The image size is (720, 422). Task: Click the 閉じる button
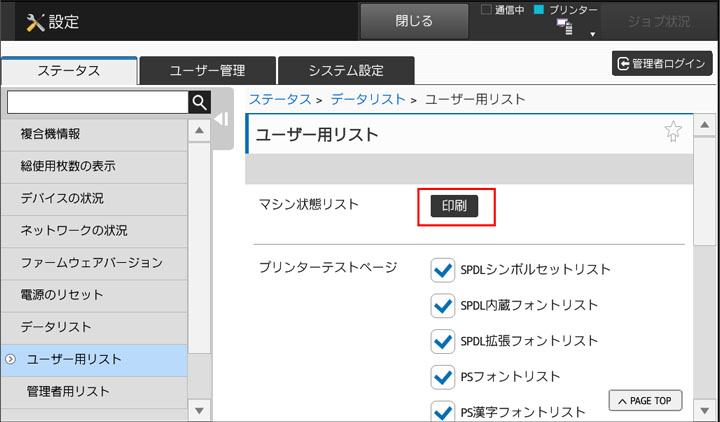(414, 21)
